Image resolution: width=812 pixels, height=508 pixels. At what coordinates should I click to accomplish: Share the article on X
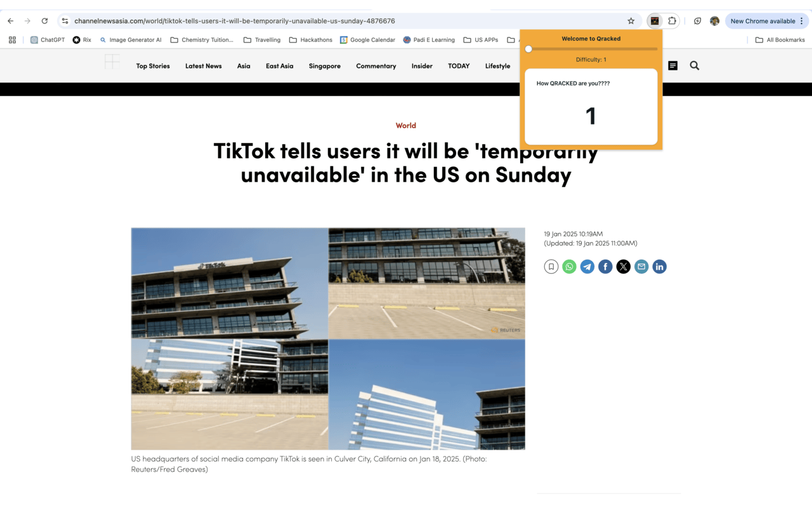pos(624,267)
